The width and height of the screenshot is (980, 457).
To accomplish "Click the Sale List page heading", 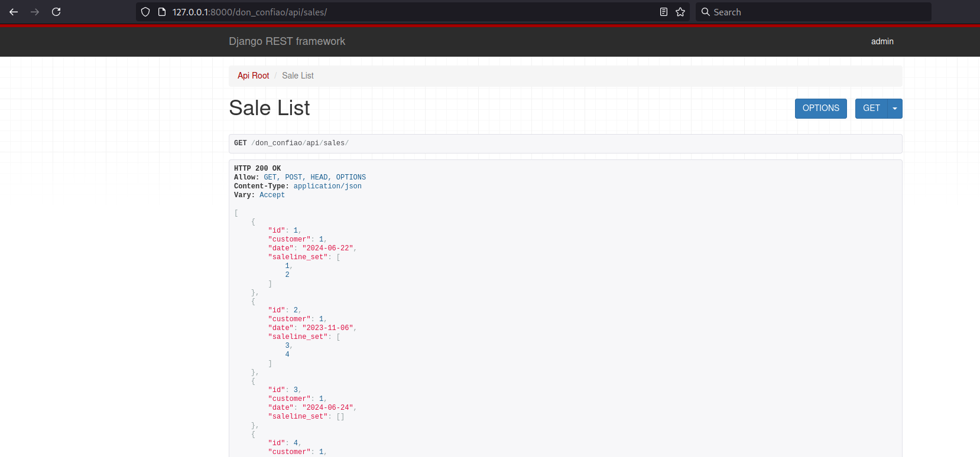I will [270, 108].
